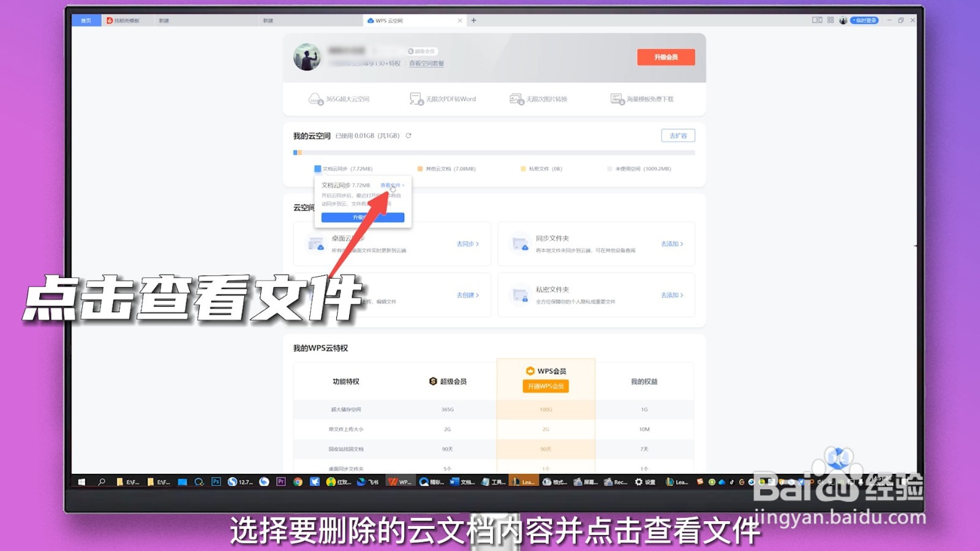Click the 回收站找回文档 row label
The image size is (980, 551).
(x=346, y=449)
